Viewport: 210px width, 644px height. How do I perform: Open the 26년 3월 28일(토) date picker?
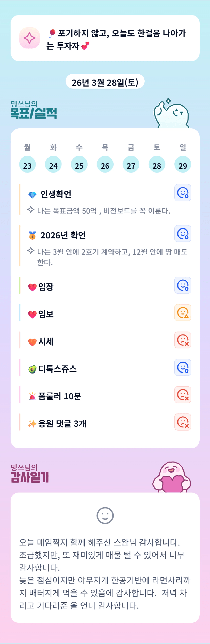[x=105, y=82]
